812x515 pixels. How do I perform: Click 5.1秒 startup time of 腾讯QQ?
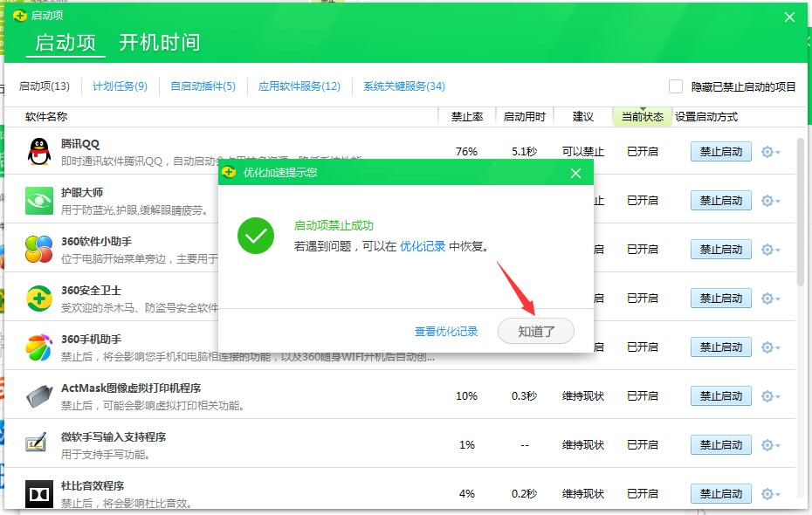click(524, 152)
